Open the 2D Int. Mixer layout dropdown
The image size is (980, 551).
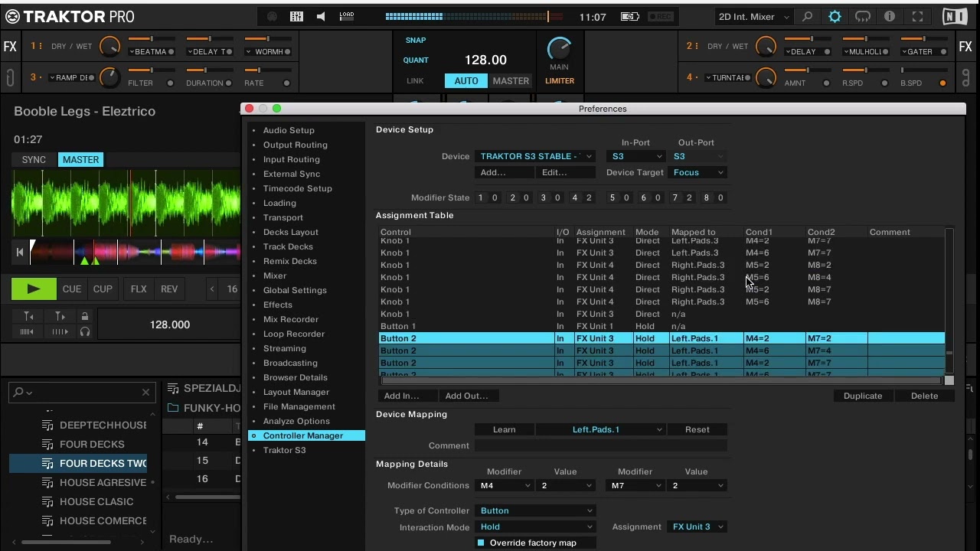(x=753, y=17)
